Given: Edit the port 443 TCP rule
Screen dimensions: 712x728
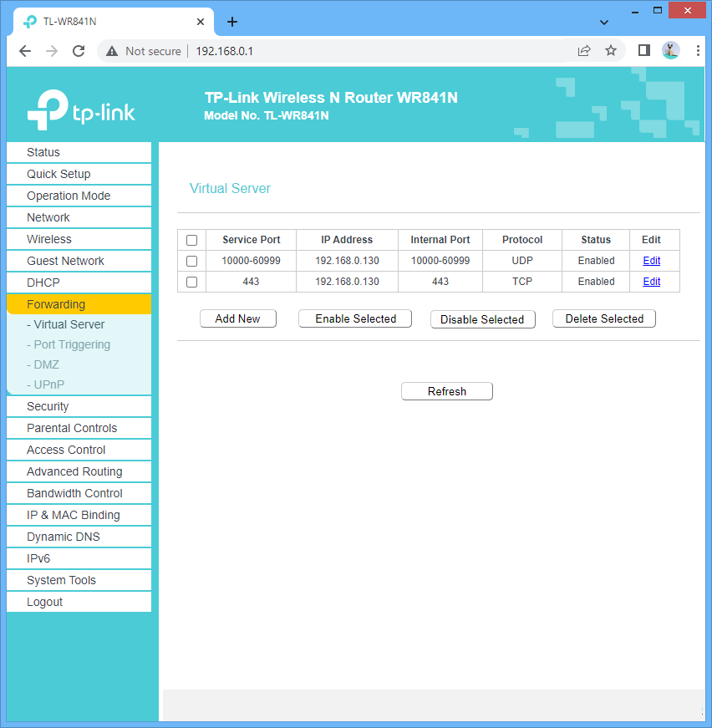Looking at the screenshot, I should coord(651,282).
